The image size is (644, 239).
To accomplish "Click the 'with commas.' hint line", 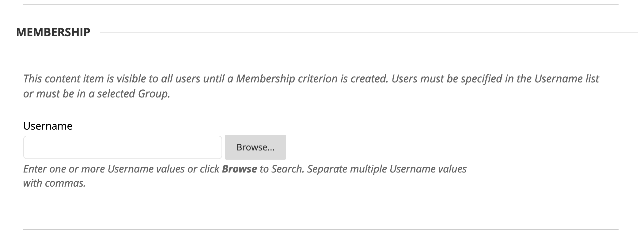I will (54, 183).
